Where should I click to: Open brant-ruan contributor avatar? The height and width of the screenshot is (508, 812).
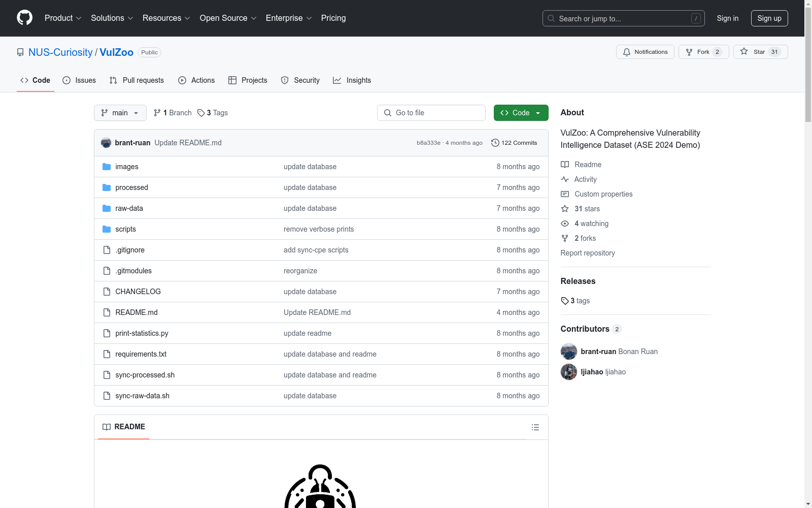(x=569, y=352)
